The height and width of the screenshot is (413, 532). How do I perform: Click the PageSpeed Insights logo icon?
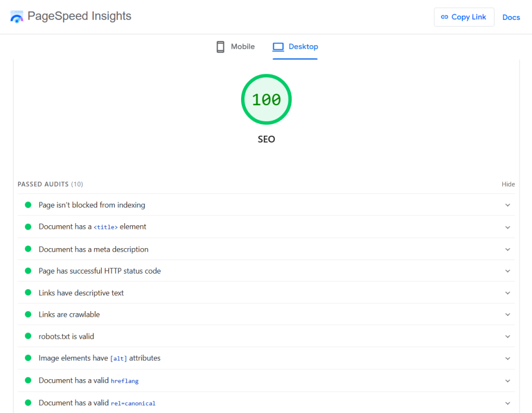[16, 16]
